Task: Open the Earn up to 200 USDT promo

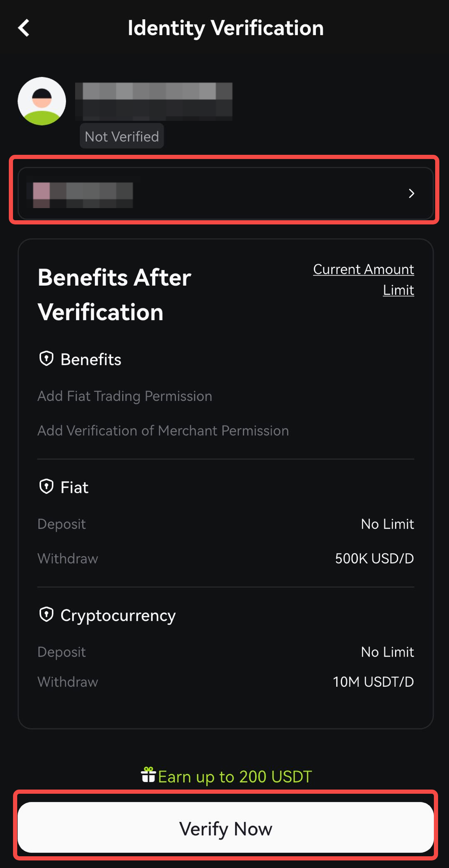Action: 235,777
